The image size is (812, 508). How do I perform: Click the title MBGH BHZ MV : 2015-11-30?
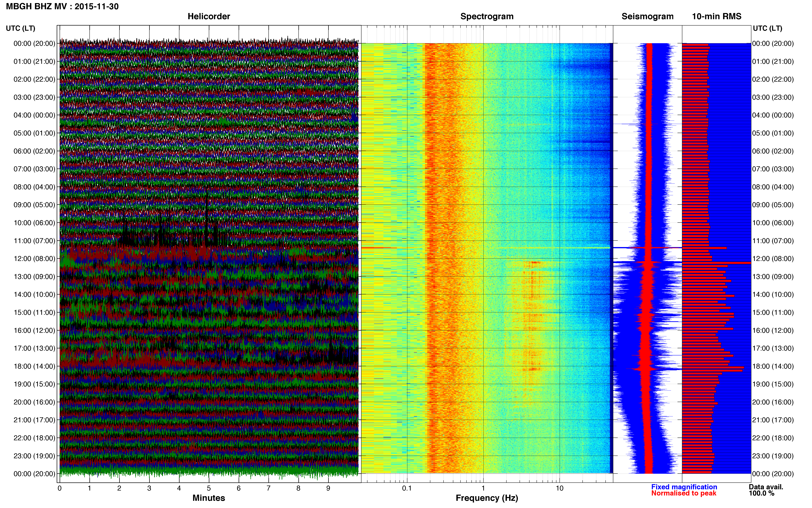62,7
